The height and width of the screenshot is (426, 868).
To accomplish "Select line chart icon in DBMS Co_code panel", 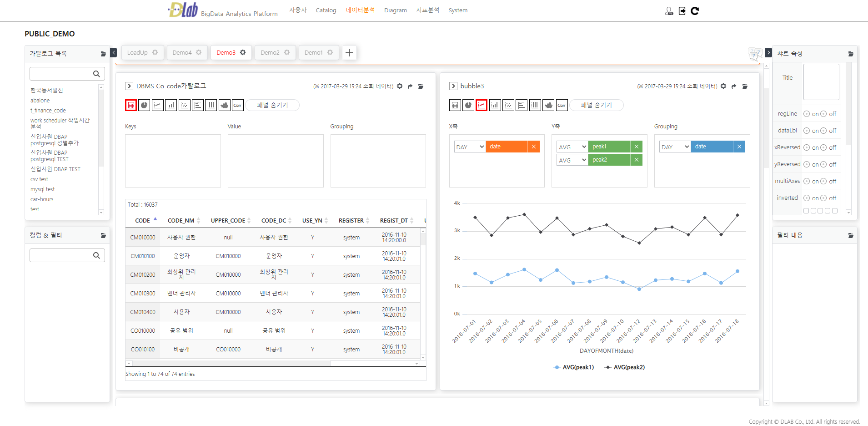I will (x=157, y=105).
